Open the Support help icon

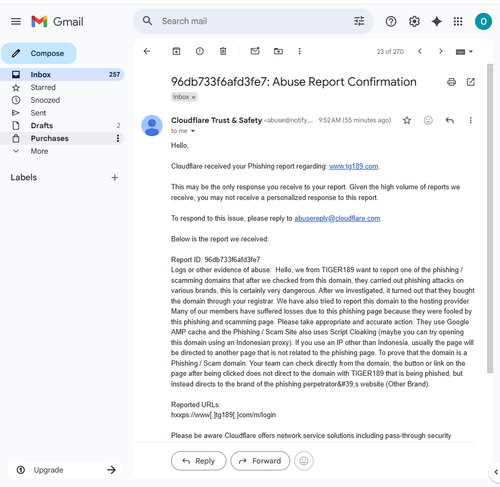[x=391, y=22]
